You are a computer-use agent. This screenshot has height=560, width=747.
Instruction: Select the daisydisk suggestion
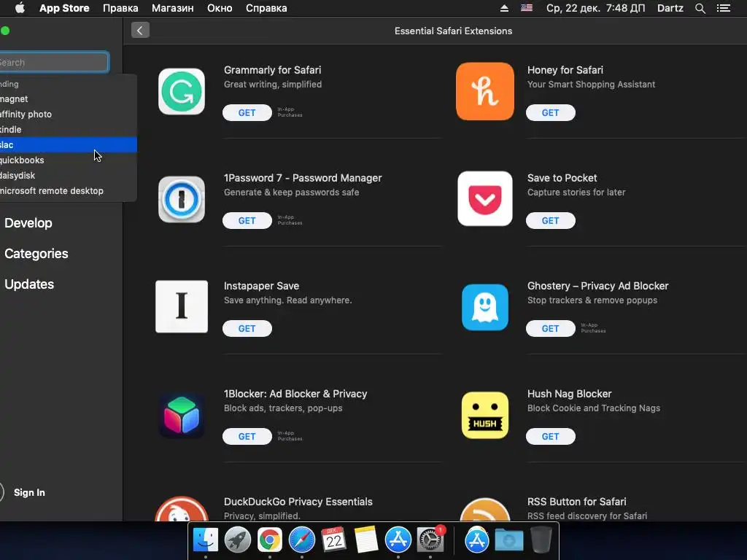[x=68, y=175]
